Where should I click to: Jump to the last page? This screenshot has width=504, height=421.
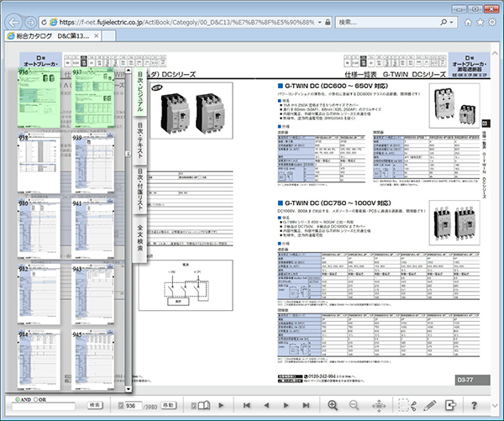(306, 405)
